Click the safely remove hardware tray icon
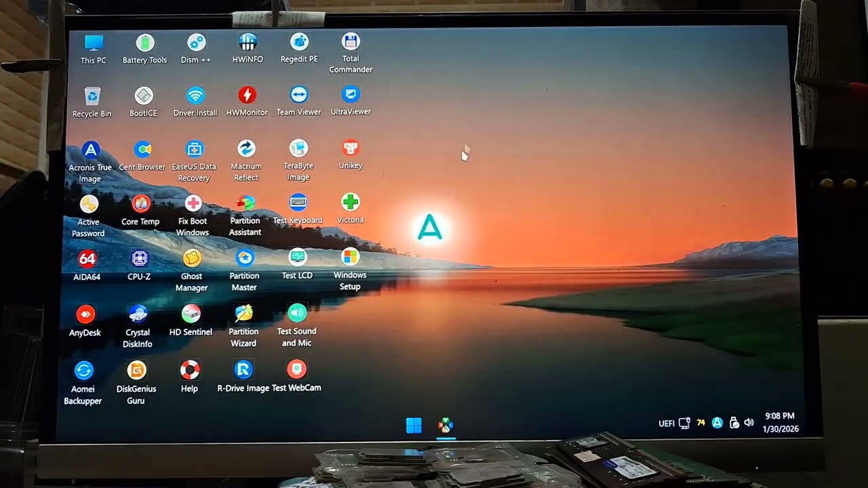Image resolution: width=868 pixels, height=488 pixels. click(734, 423)
